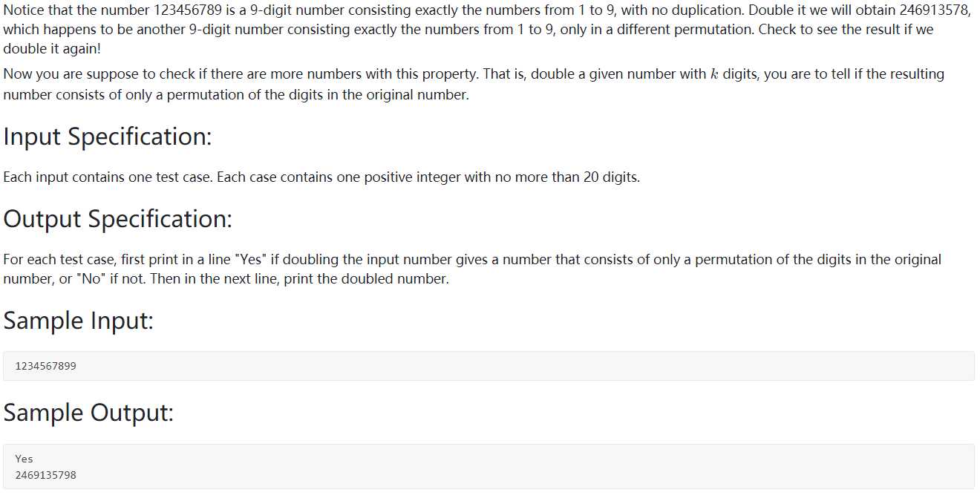Click the "Sample Input:" heading
The width and height of the screenshot is (980, 501).
pos(79,321)
